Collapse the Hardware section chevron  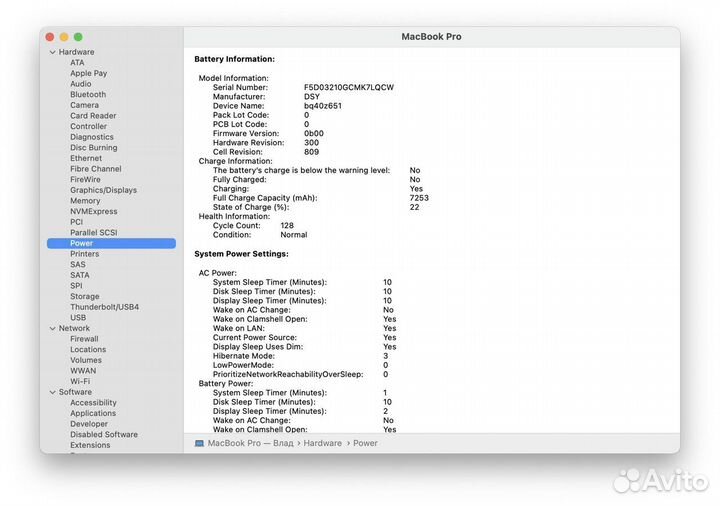[x=53, y=52]
